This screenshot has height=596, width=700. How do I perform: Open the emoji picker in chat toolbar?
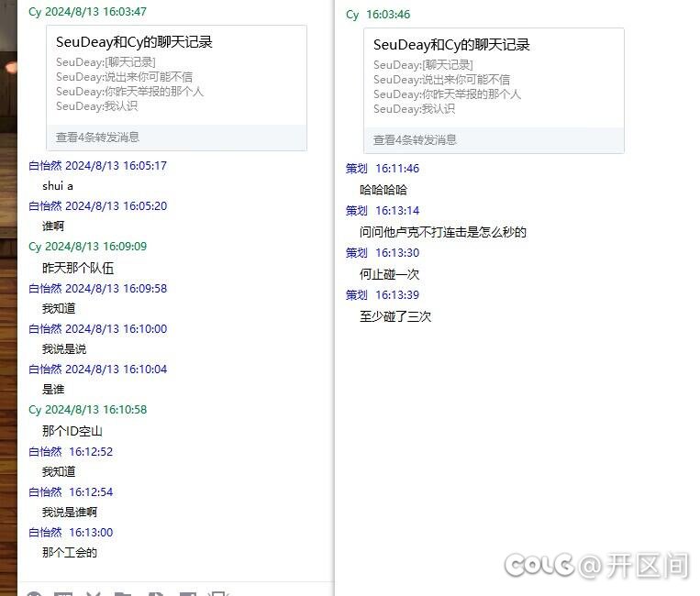coord(34,593)
